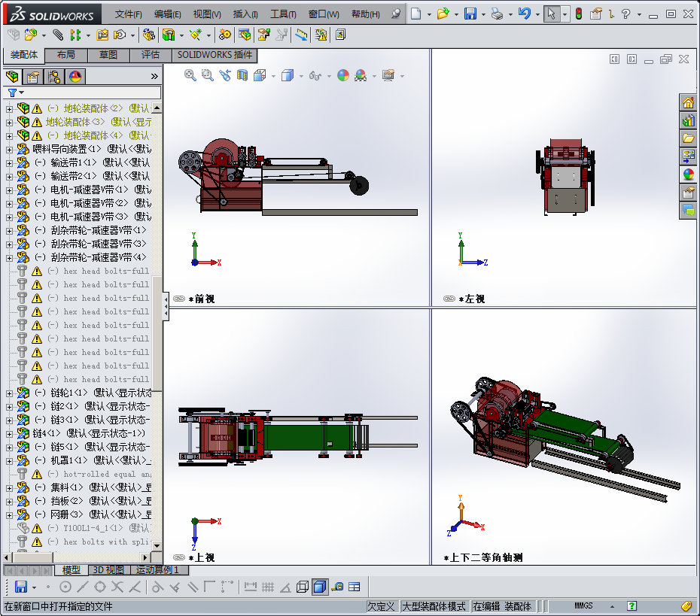Open the 文件(F) menu
This screenshot has height=616, width=700.
[x=129, y=14]
